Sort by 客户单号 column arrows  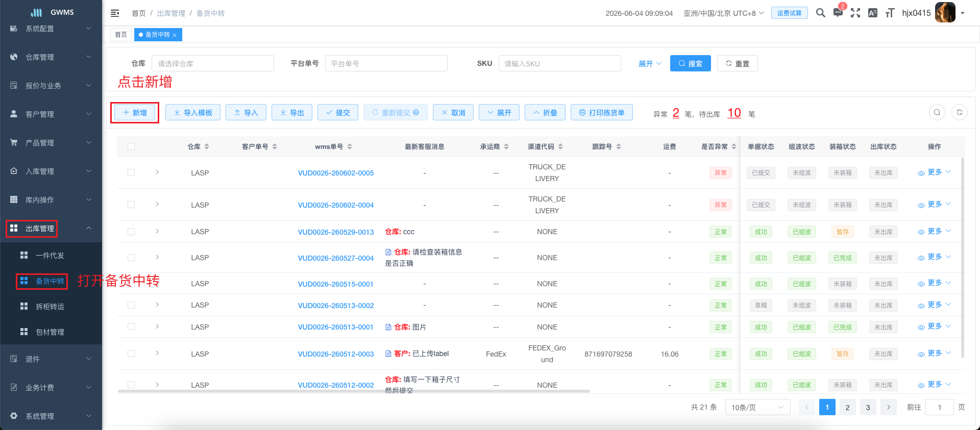tap(275, 146)
